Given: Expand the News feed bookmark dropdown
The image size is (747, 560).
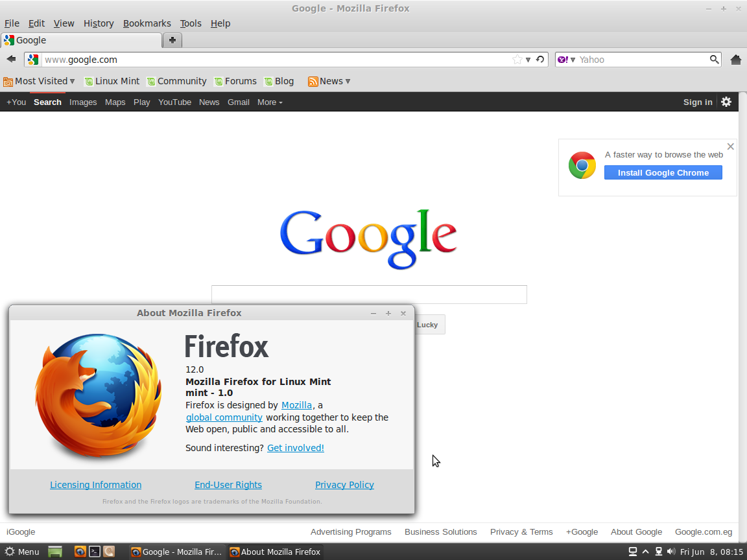Looking at the screenshot, I should (329, 82).
